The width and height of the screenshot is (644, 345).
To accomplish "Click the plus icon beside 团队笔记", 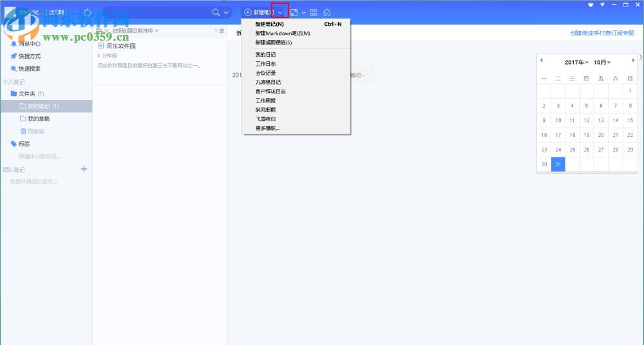I will (x=84, y=169).
